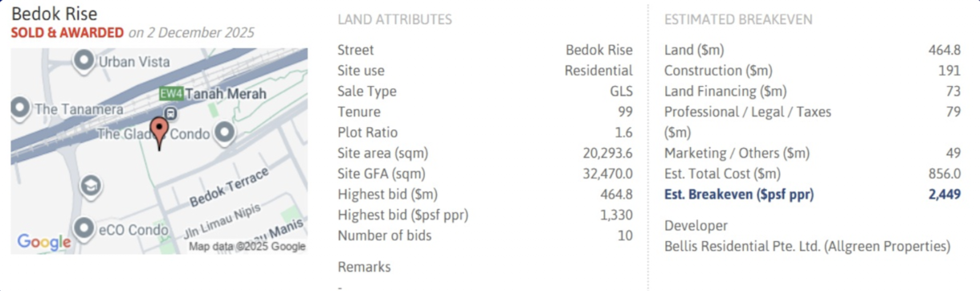
Task: Select the Urban Vista map marker icon
Action: point(83,60)
